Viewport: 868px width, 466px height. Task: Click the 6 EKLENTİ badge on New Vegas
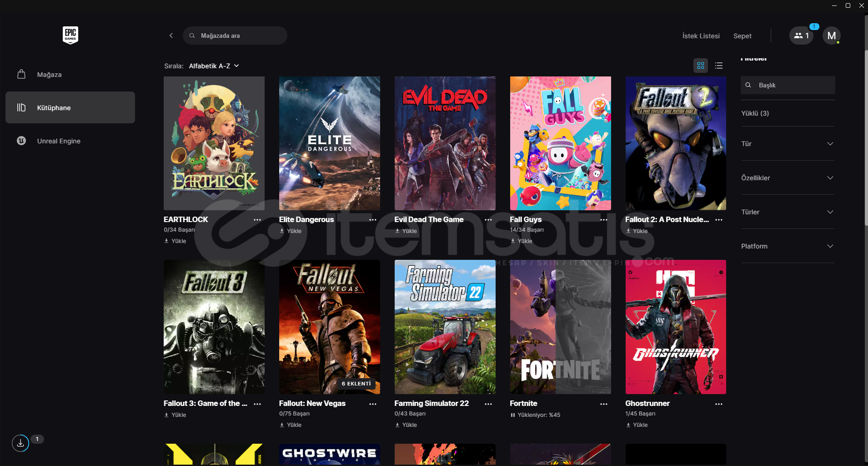click(x=356, y=384)
